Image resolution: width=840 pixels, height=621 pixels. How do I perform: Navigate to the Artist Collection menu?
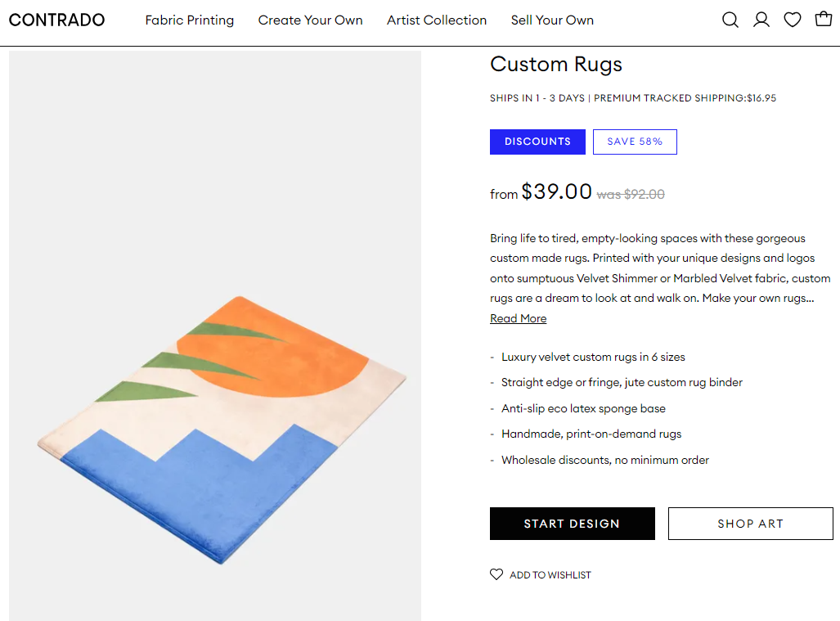click(x=436, y=20)
